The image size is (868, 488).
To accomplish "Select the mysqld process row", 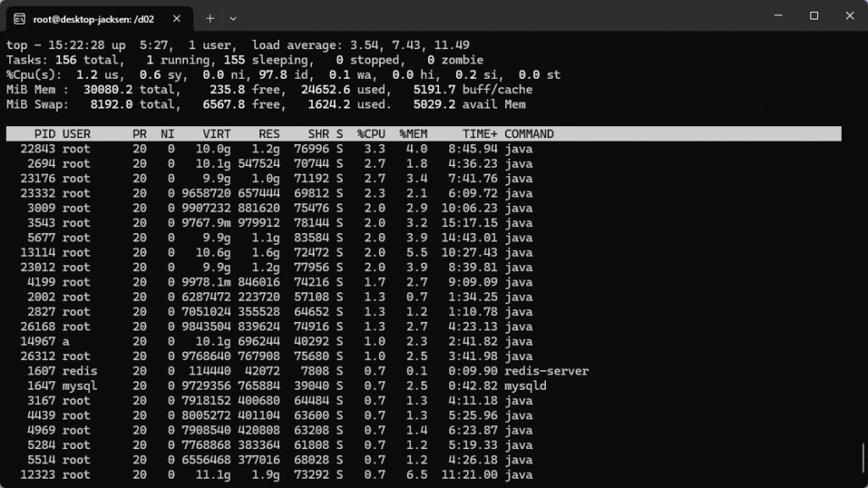I will point(526,385).
